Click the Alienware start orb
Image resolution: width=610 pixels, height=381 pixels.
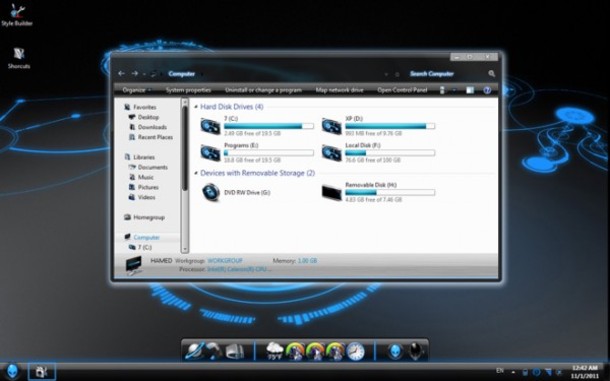[x=12, y=371]
